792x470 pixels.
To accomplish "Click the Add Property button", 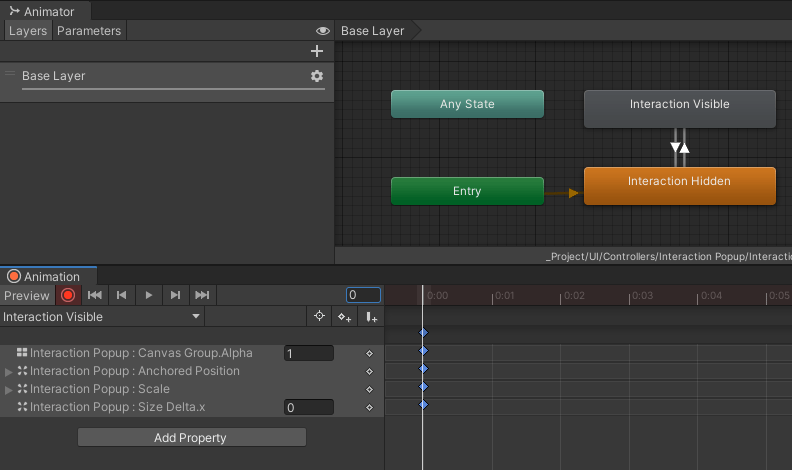I will click(x=191, y=437).
